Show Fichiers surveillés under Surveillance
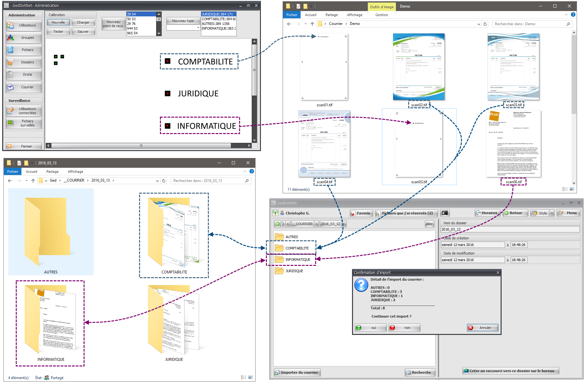The height and width of the screenshot is (386, 588). click(24, 123)
